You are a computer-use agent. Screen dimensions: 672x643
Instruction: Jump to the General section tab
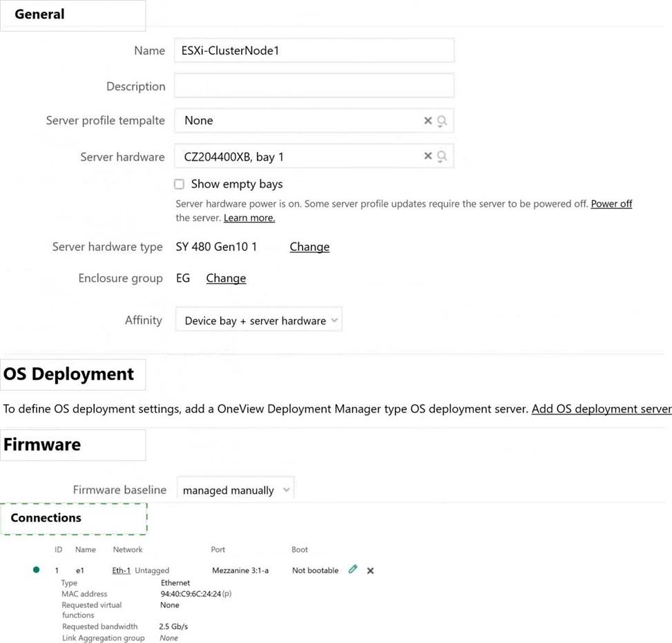point(73,15)
